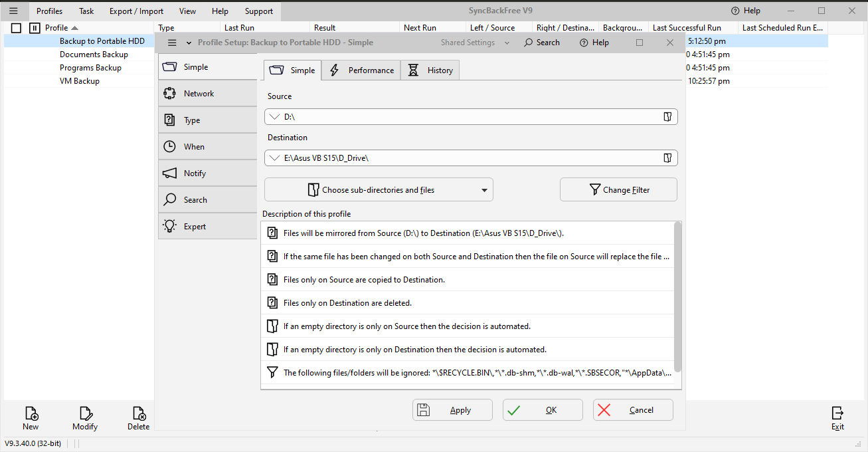Click the Change Filter button

[618, 189]
